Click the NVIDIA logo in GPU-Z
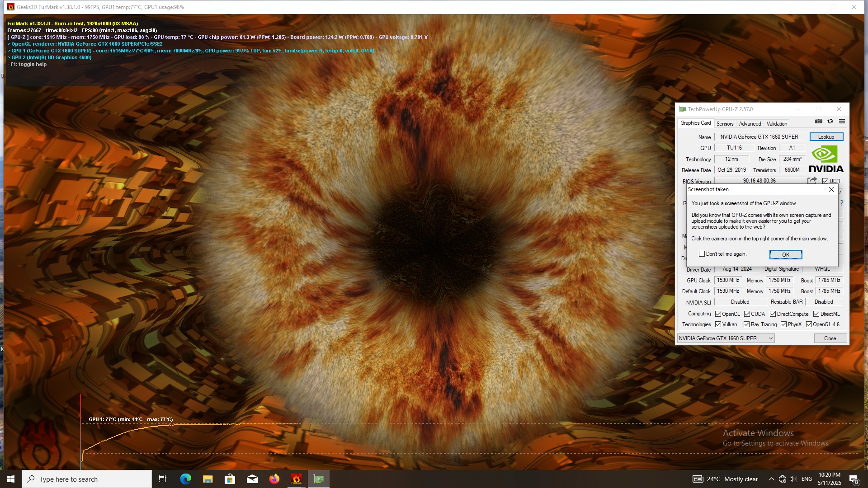868x488 pixels. 826,159
